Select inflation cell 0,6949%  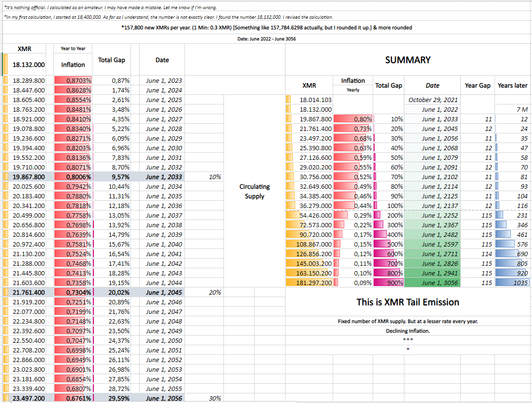point(73,360)
